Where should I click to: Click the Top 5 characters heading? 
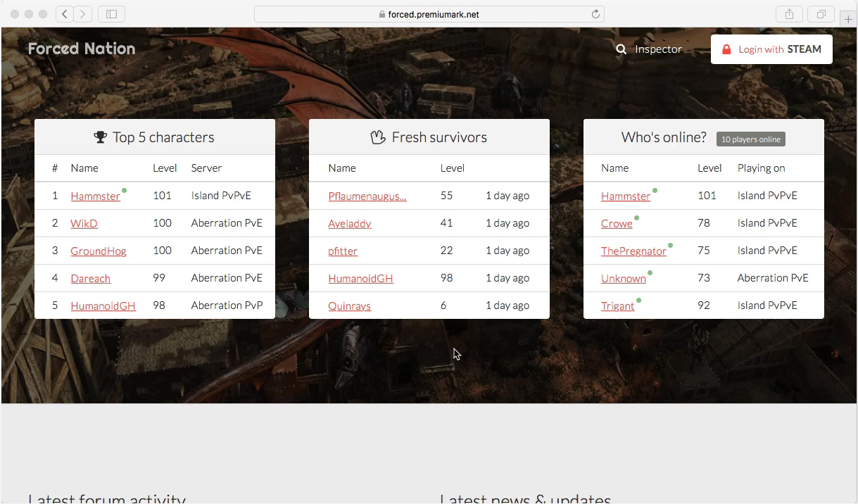(x=163, y=137)
